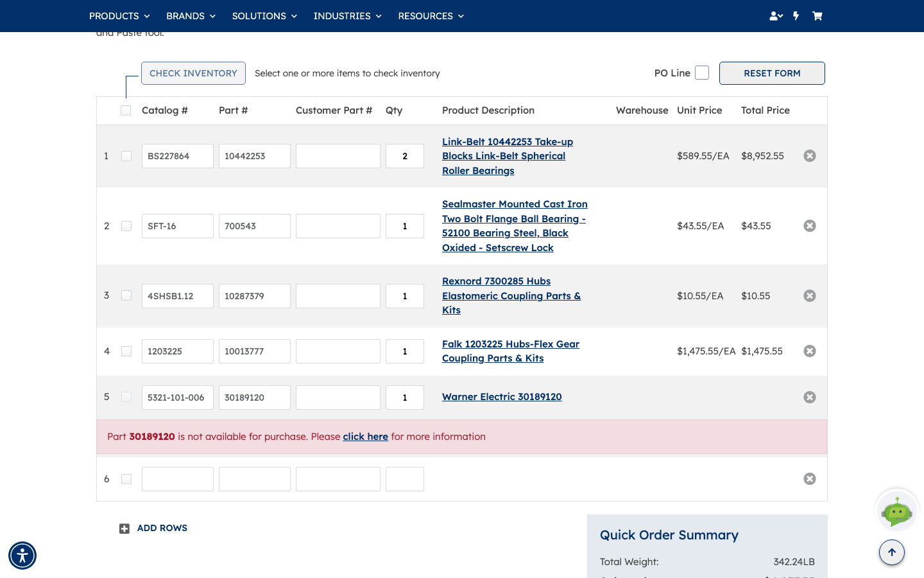
Task: Select the checkbox for row 2 SFT-16
Action: tap(126, 226)
